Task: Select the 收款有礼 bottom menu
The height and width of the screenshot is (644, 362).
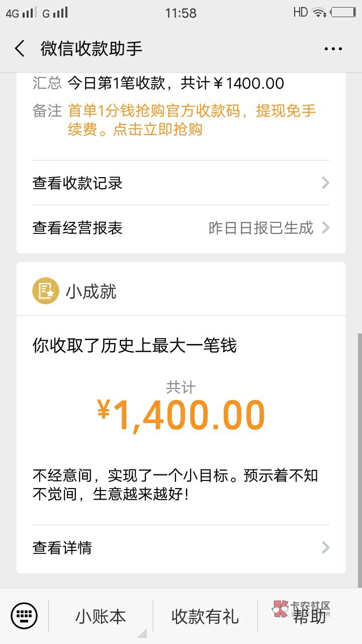Action: click(205, 616)
